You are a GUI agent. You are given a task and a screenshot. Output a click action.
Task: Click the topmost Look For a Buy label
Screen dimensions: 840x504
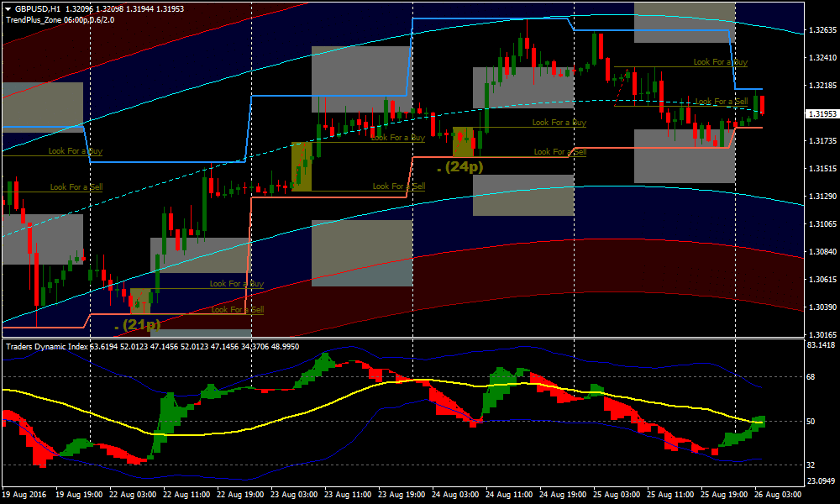(720, 62)
